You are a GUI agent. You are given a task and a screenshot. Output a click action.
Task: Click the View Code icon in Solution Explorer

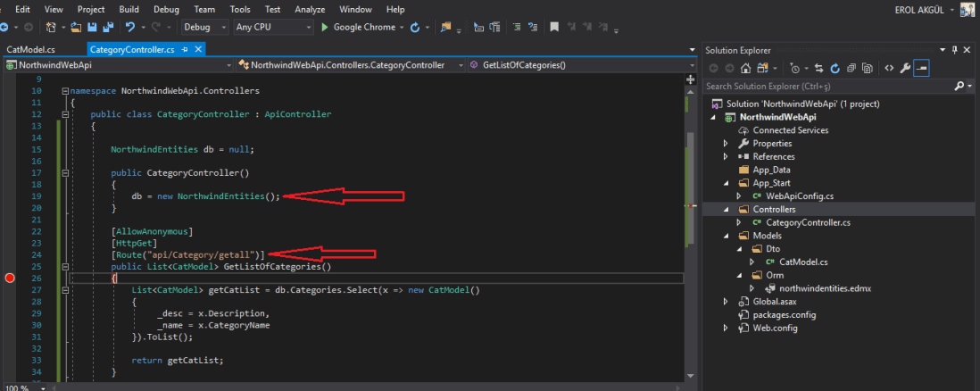[889, 68]
